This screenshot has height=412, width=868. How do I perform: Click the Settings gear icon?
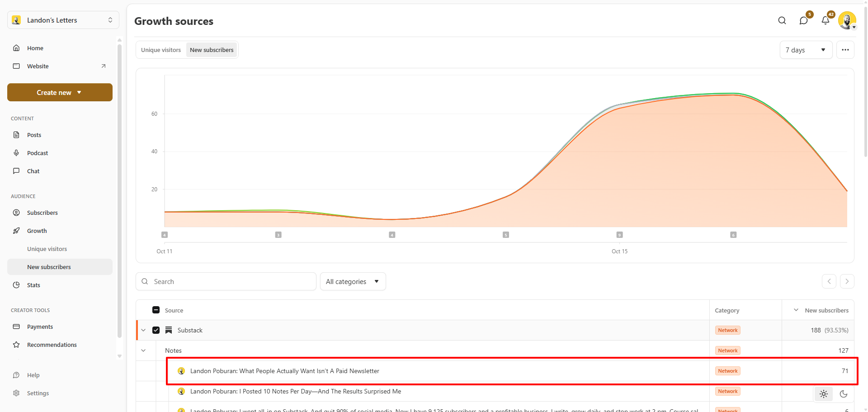[x=16, y=393]
